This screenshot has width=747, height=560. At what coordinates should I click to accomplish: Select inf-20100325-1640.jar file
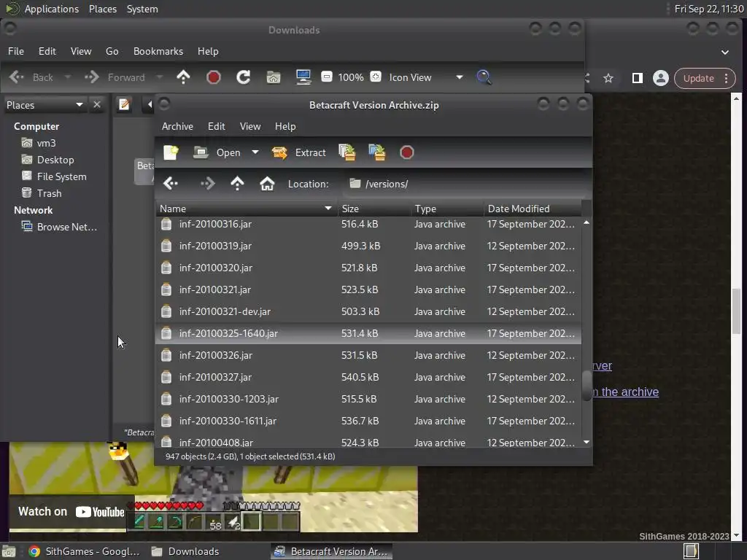click(368, 333)
